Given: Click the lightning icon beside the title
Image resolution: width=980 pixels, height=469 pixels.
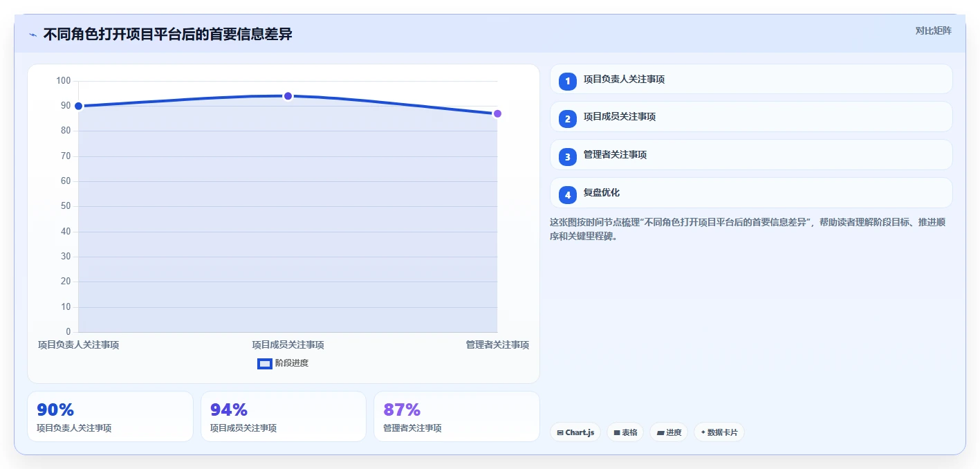Looking at the screenshot, I should [33, 35].
